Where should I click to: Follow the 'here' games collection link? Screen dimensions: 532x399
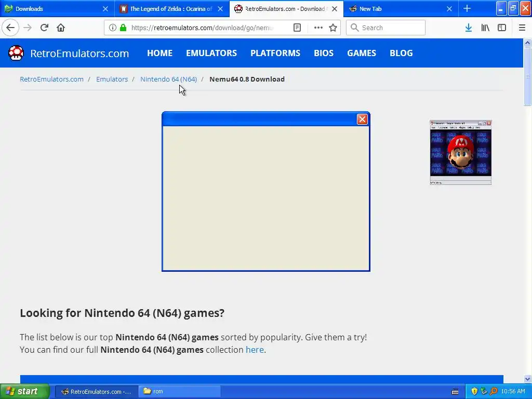[x=255, y=350]
